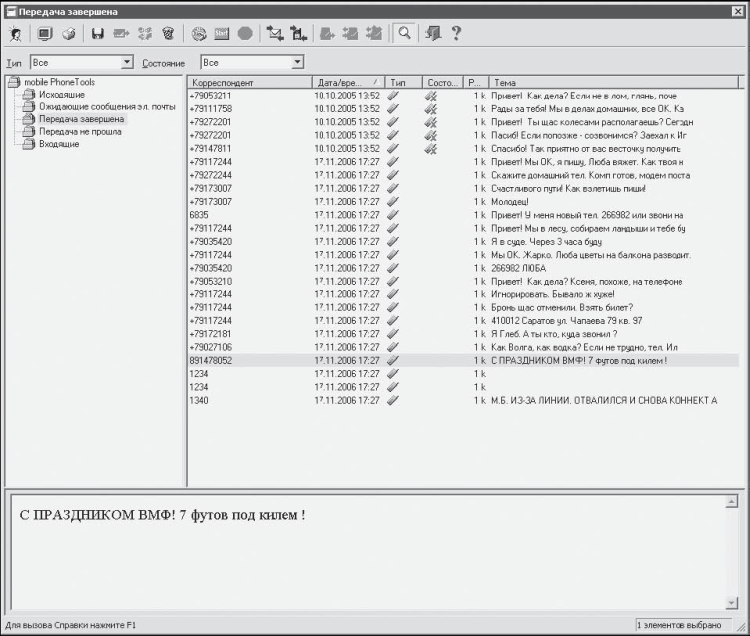This screenshot has height=636, width=750.
Task: Click the exit door toolbar icon
Action: pyautogui.click(x=433, y=33)
